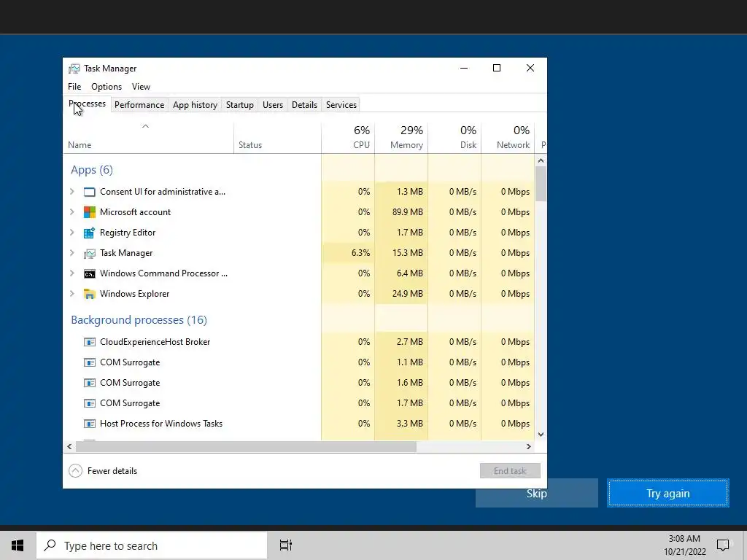
Task: Open the File menu
Action: coord(74,87)
